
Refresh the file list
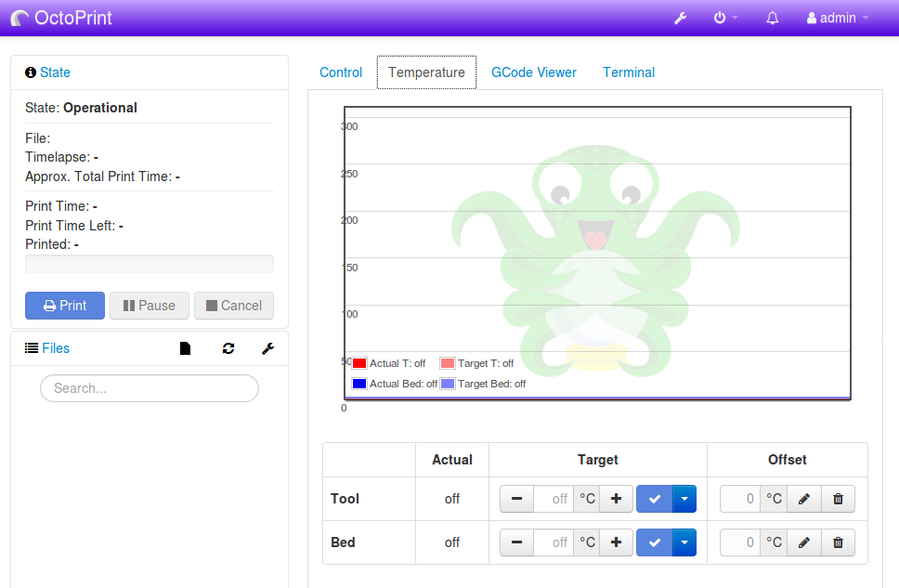[228, 348]
